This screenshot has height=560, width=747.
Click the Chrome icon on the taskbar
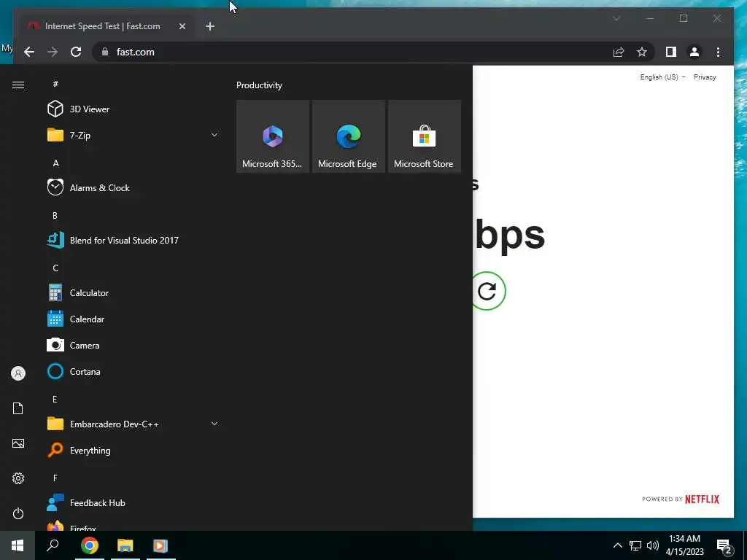pos(90,545)
